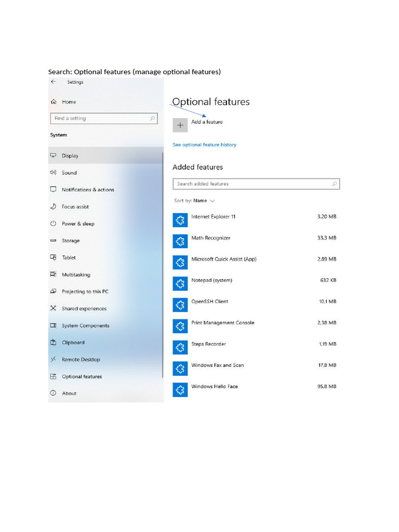Click the Search added features field

(x=256, y=183)
